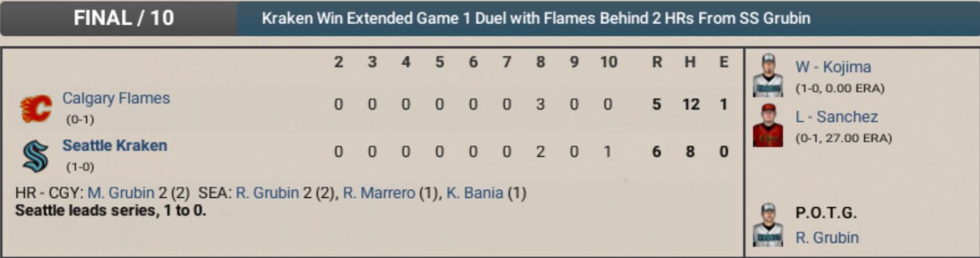Click Calgary's hits total of 12
The image size is (980, 258).
pyautogui.click(x=691, y=105)
